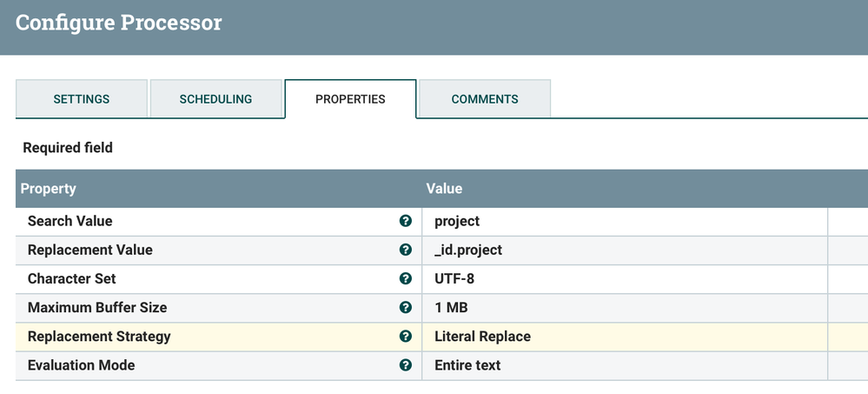Select the Replacement Strategy property name
This screenshot has height=394, width=868.
[x=99, y=337]
